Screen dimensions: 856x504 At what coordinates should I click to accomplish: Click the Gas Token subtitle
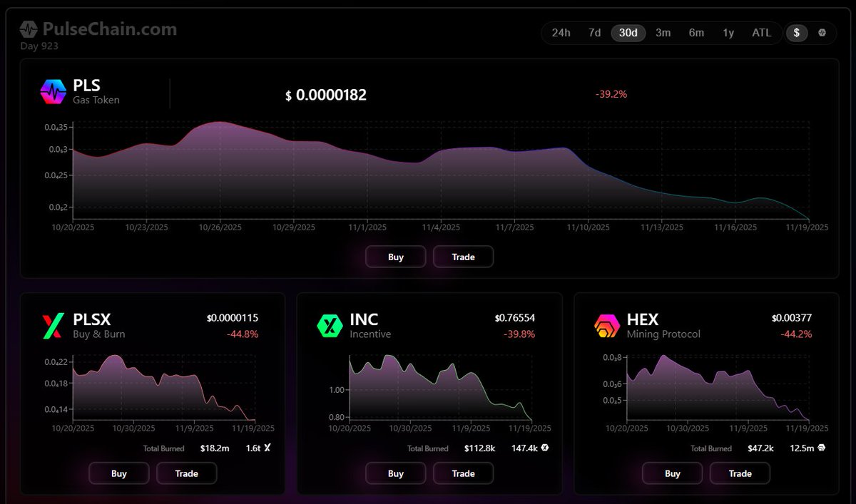coord(96,101)
